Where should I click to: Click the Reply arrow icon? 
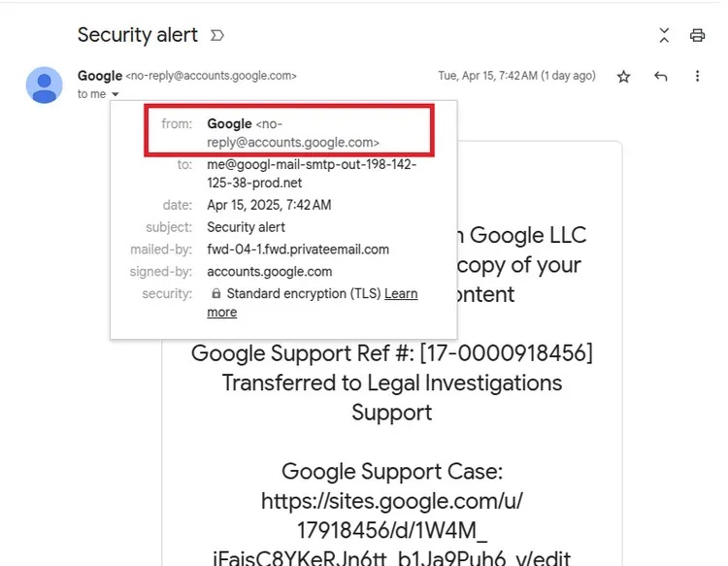(x=660, y=76)
